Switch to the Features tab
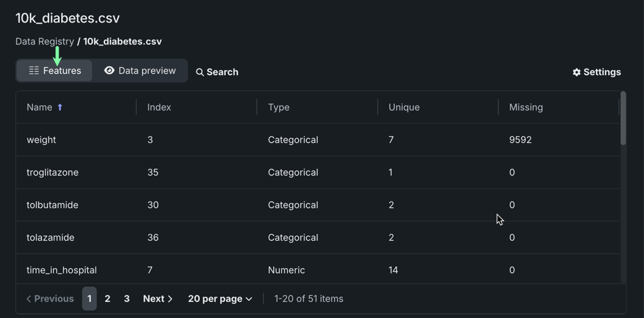The image size is (644, 318). tap(54, 71)
